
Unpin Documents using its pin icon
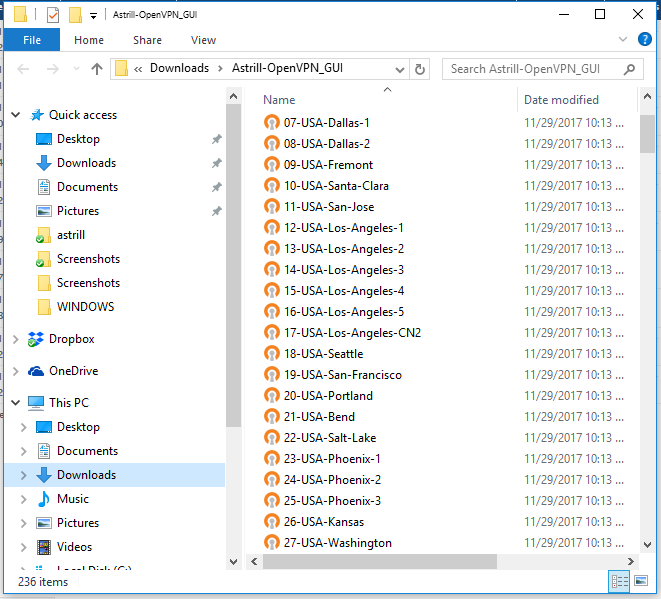[x=217, y=187]
